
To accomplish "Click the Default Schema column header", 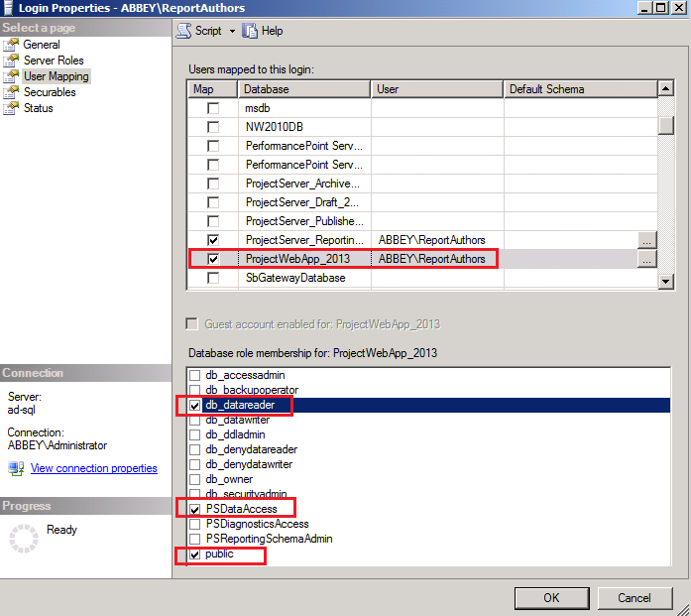I will [x=581, y=89].
